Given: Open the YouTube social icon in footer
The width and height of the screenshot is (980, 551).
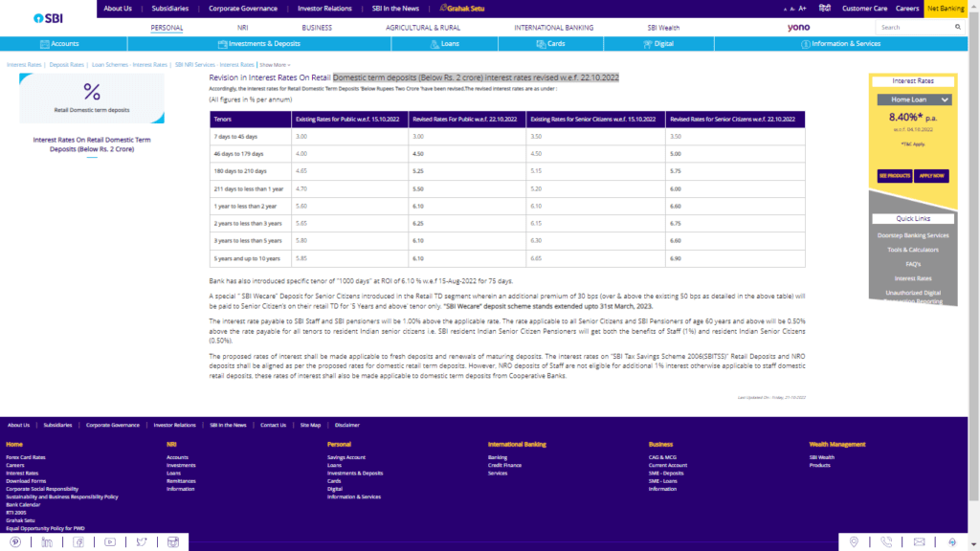Looking at the screenshot, I should [110, 541].
